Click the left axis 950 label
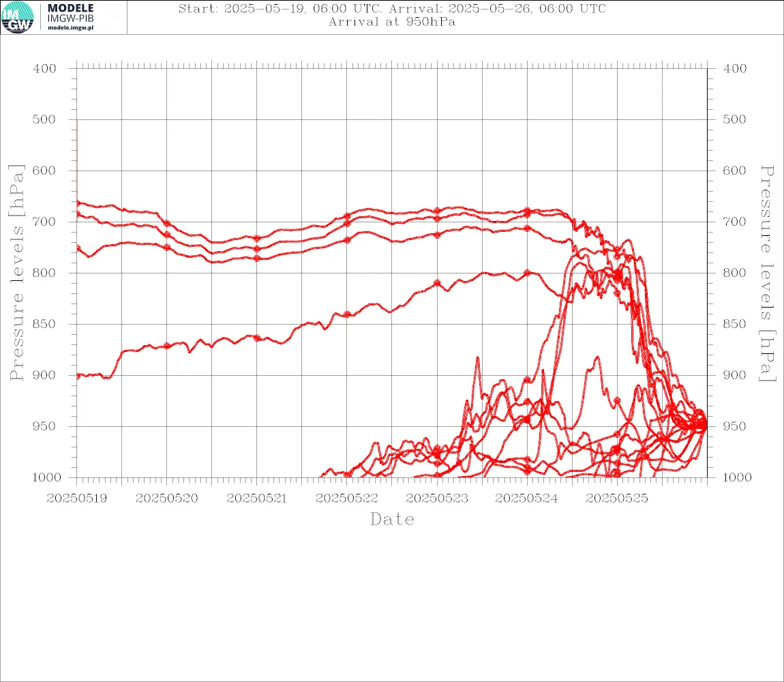This screenshot has height=682, width=784. tap(44, 426)
